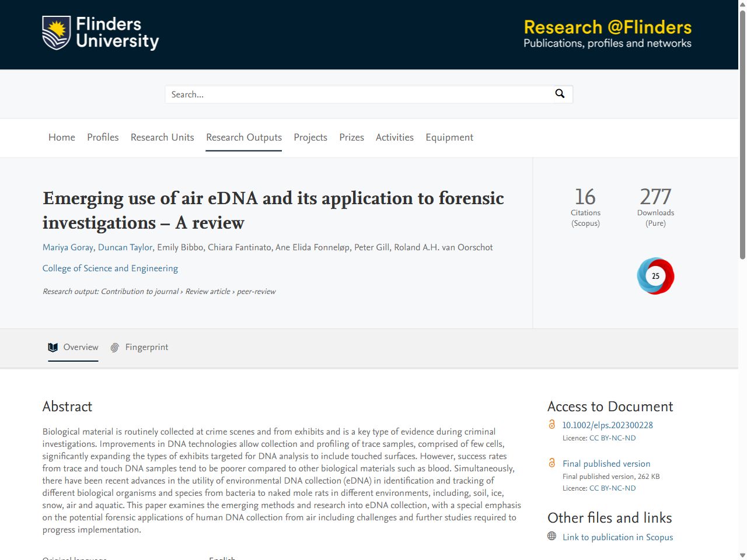Click the open access icon beside DOI
Viewport: 747px width, 560px height.
(x=552, y=425)
